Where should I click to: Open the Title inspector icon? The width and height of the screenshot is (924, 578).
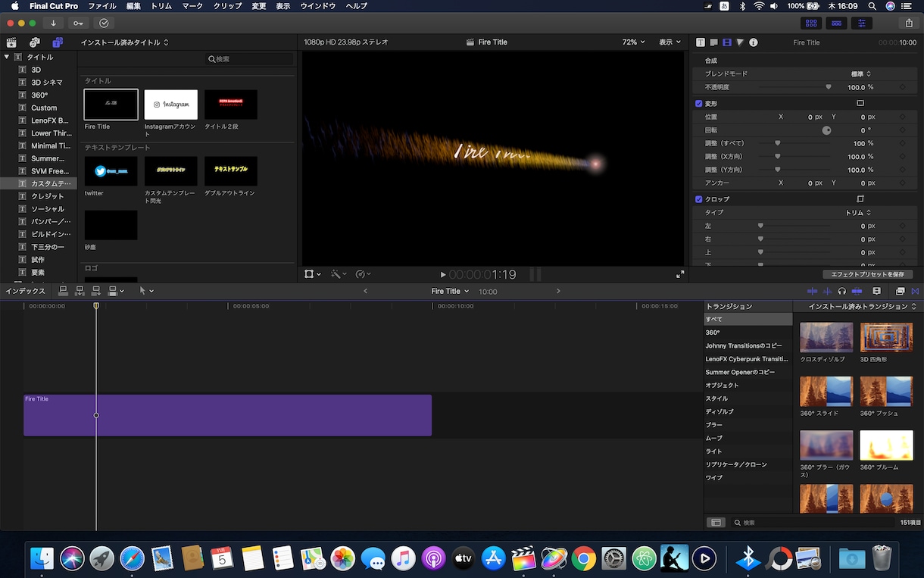[x=713, y=42]
